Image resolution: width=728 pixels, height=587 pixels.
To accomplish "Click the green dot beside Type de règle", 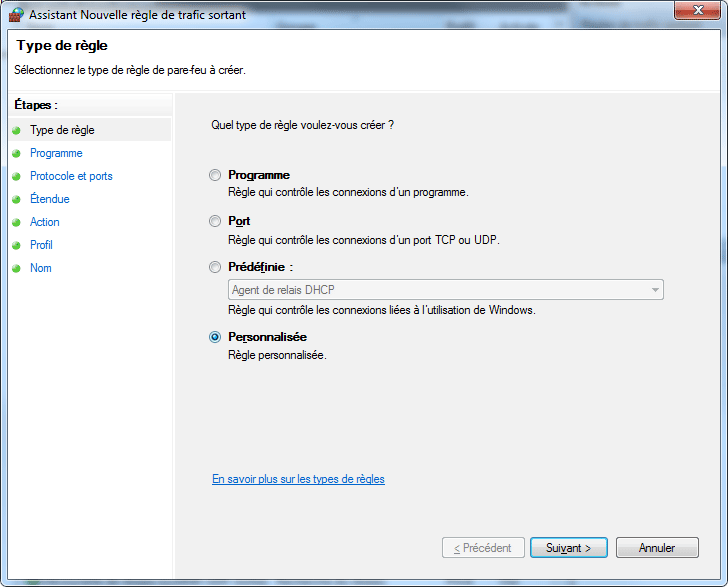I will [16, 130].
